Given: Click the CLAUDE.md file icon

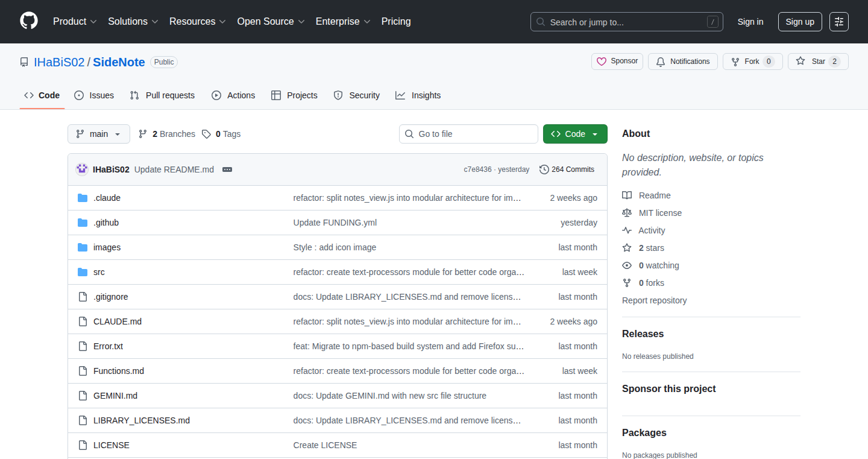Looking at the screenshot, I should 83,321.
